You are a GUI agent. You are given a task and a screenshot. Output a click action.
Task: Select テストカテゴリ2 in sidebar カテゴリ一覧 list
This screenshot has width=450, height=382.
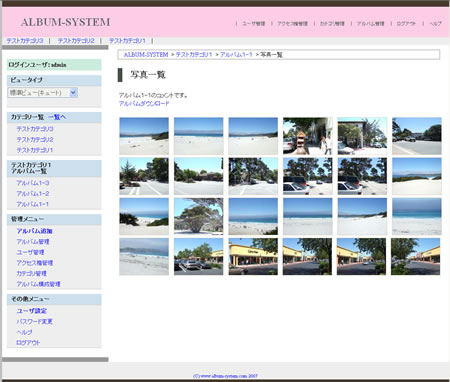point(35,140)
